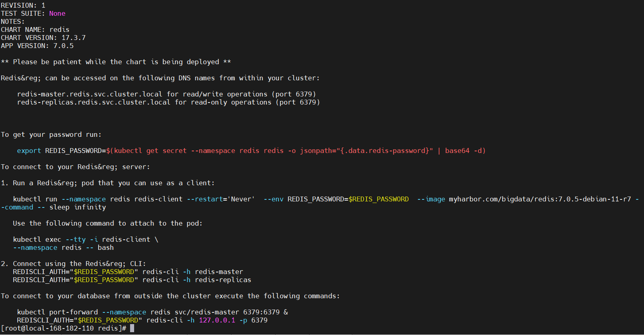Click 'kubectl port-forward' command line
644x335 pixels.
point(152,312)
